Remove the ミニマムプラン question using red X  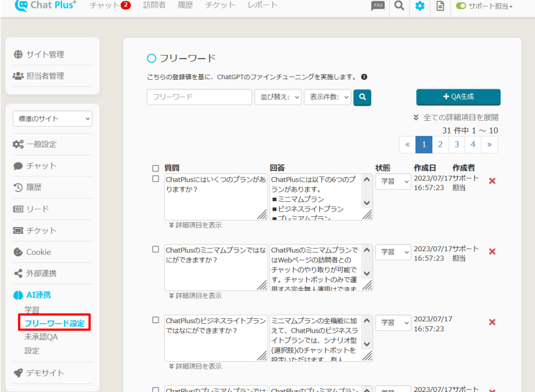click(x=492, y=251)
